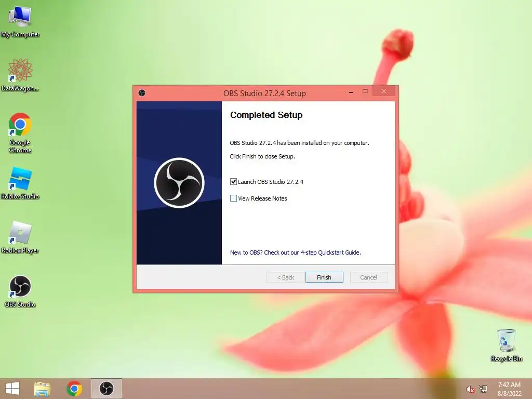Open the Windows Start button
Viewport: 532px width, 399px height.
point(12,389)
